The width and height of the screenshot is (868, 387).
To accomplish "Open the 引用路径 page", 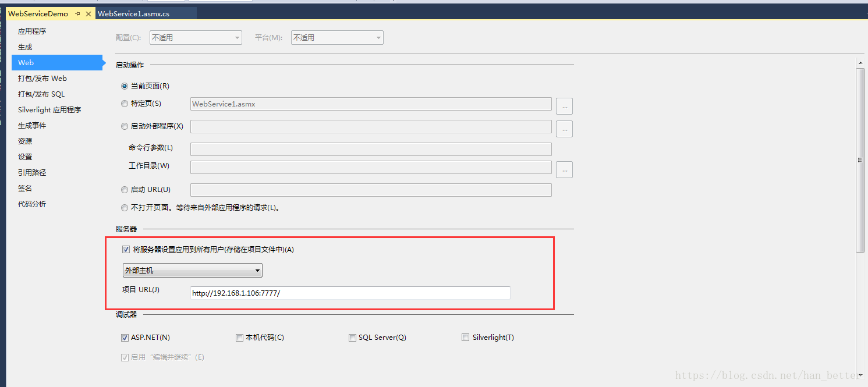I will (32, 172).
